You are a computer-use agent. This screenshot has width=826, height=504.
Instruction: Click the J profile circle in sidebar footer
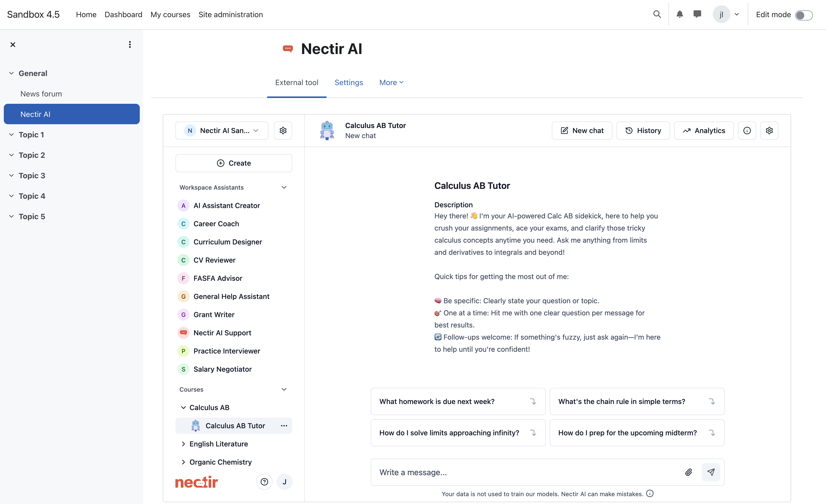284,482
